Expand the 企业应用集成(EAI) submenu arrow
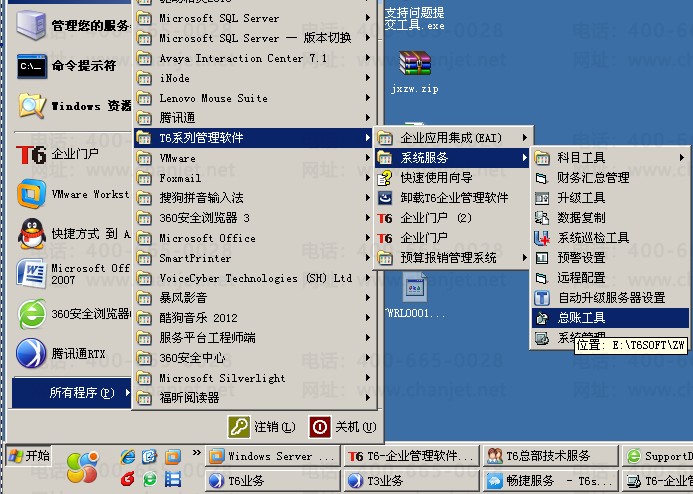693x494 pixels. (x=524, y=138)
